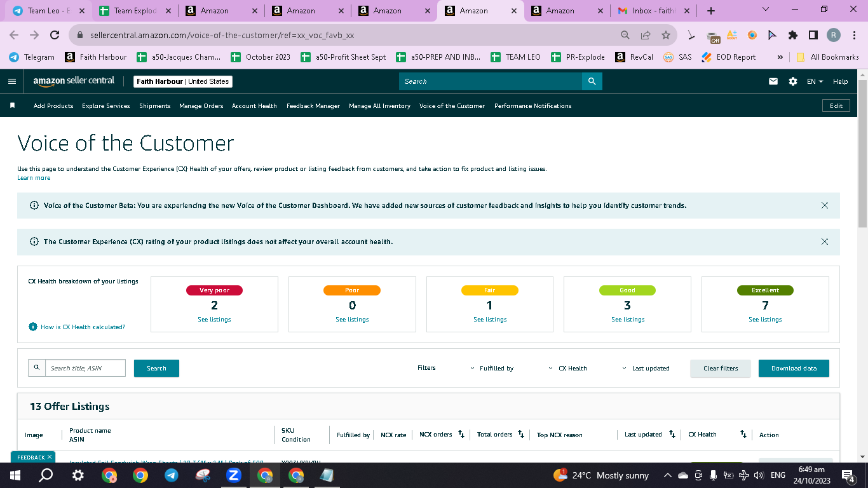This screenshot has height=488, width=868.
Task: Click the Search title, ASIN input field
Action: (x=85, y=368)
